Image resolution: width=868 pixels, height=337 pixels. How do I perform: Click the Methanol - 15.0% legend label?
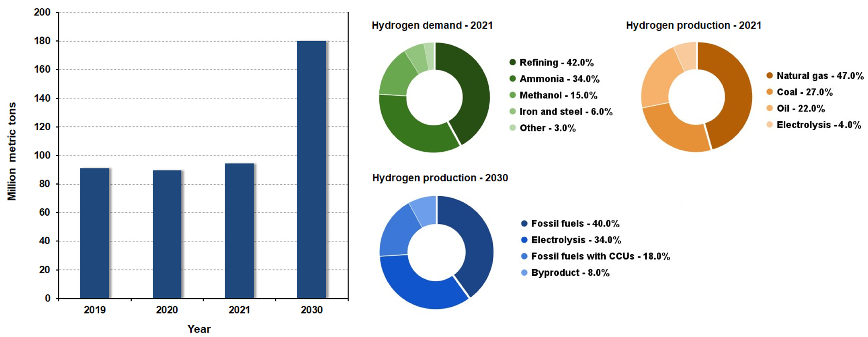(x=558, y=95)
